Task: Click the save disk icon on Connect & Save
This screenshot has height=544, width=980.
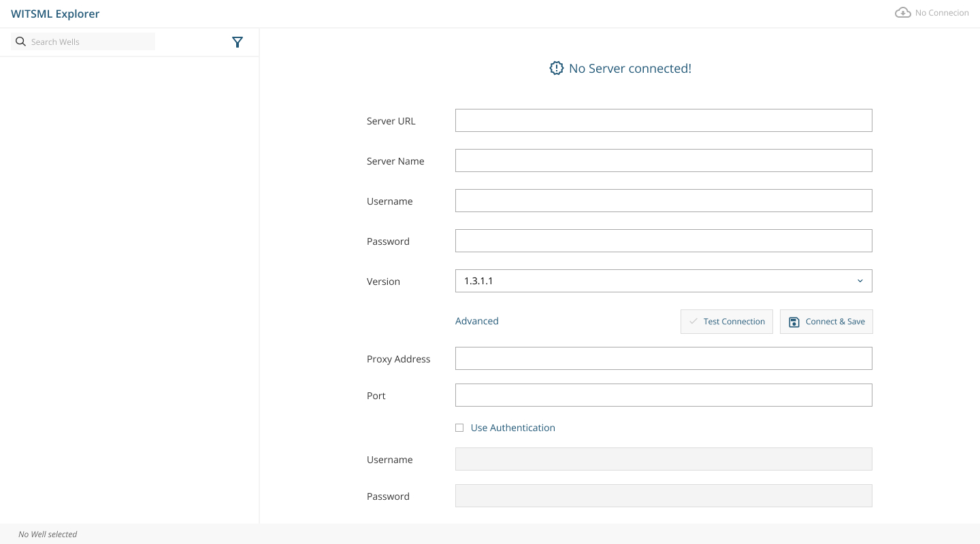Action: pos(794,321)
